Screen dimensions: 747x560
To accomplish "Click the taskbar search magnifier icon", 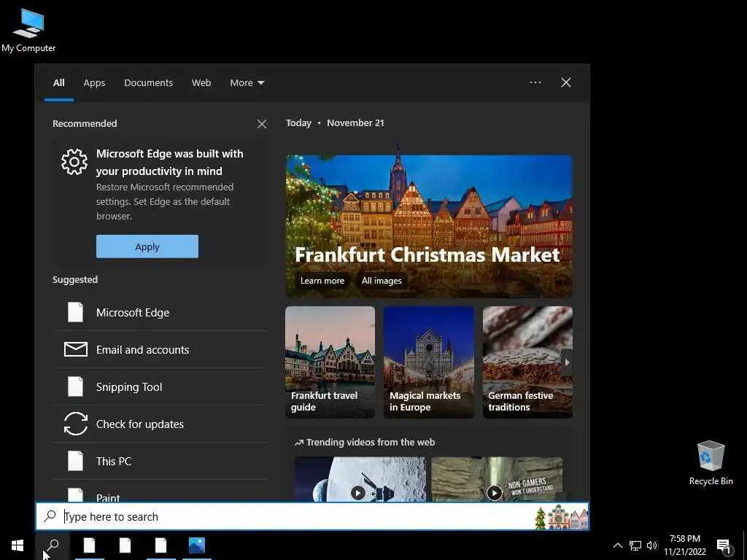I will 53,545.
